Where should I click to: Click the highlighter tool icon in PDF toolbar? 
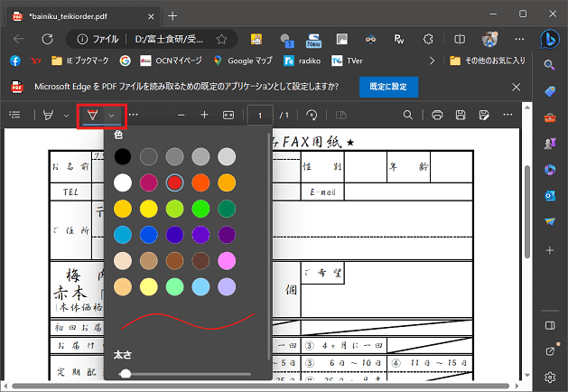pyautogui.click(x=47, y=115)
